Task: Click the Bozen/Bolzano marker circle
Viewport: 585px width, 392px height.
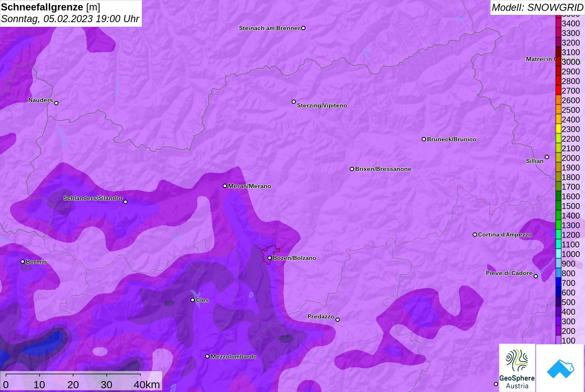Action: [x=270, y=258]
